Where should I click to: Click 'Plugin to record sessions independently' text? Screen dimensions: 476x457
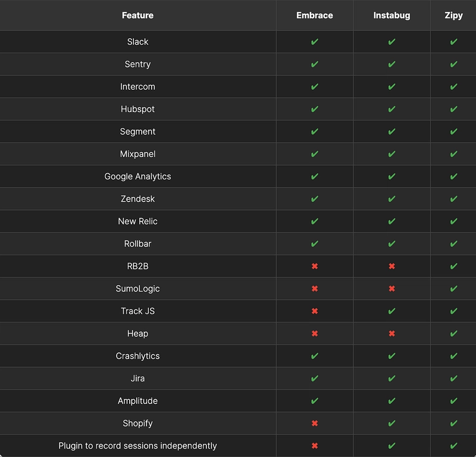(137, 446)
